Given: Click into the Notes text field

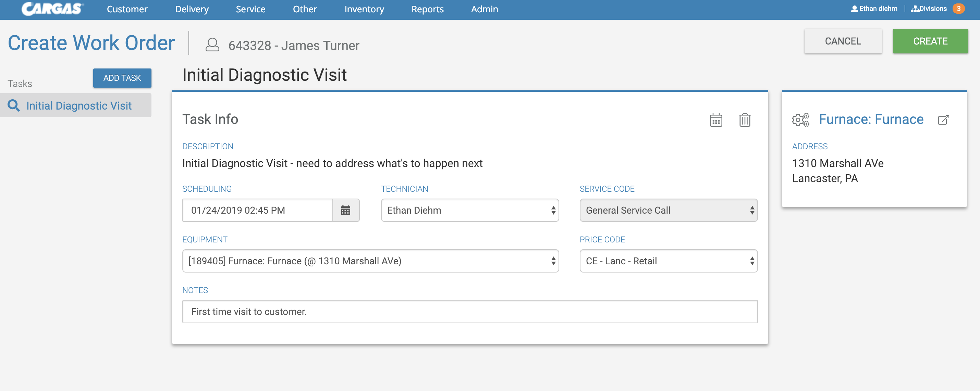Looking at the screenshot, I should tap(469, 312).
